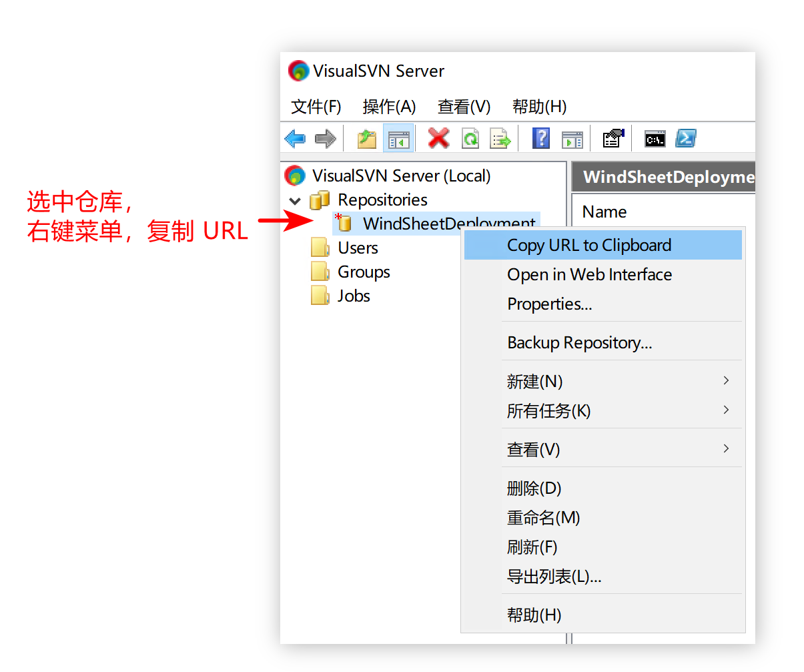Select WindSheetDeployment in the tree
Screen dimensions: 804x672
[x=449, y=222]
